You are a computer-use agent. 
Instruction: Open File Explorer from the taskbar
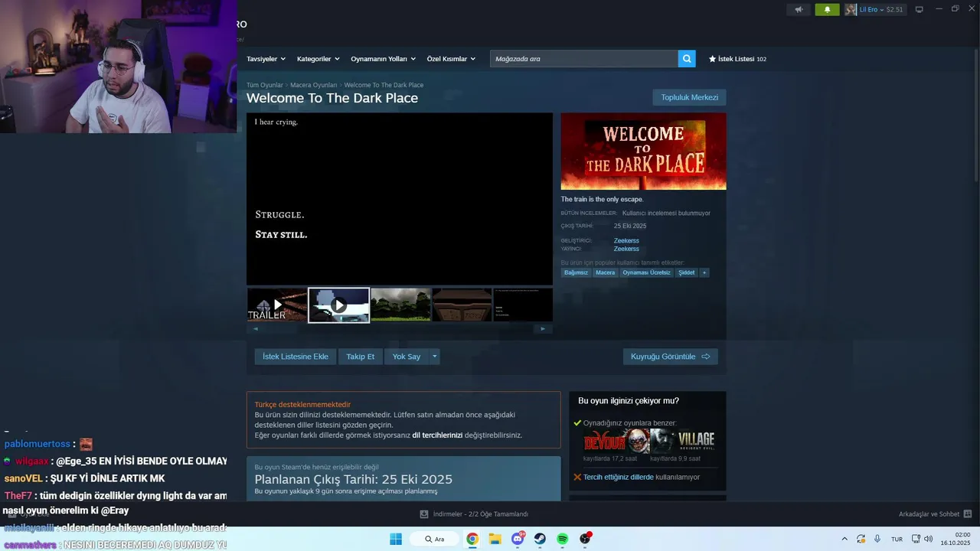coord(495,539)
